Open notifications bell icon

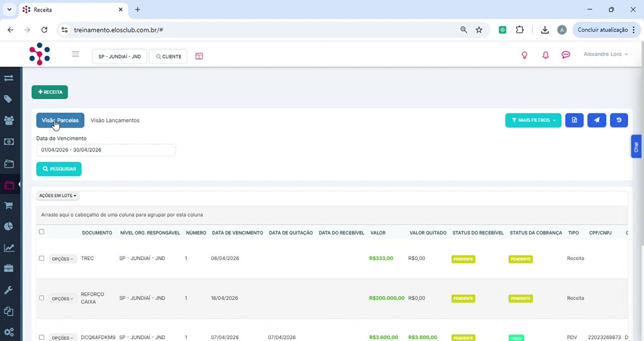pos(545,55)
